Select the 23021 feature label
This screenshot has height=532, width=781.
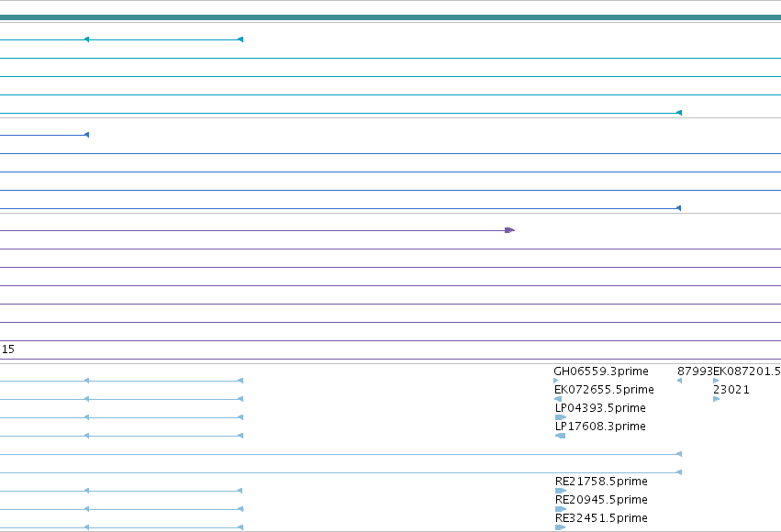coord(731,390)
